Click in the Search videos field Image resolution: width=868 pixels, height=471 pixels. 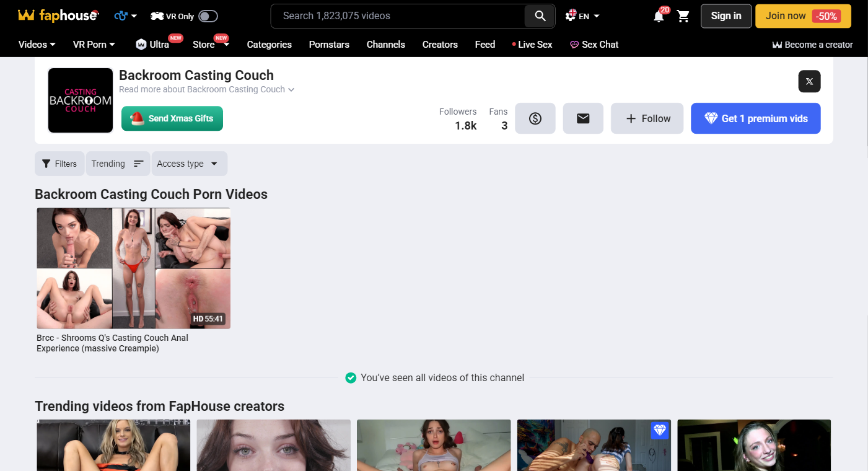point(398,16)
